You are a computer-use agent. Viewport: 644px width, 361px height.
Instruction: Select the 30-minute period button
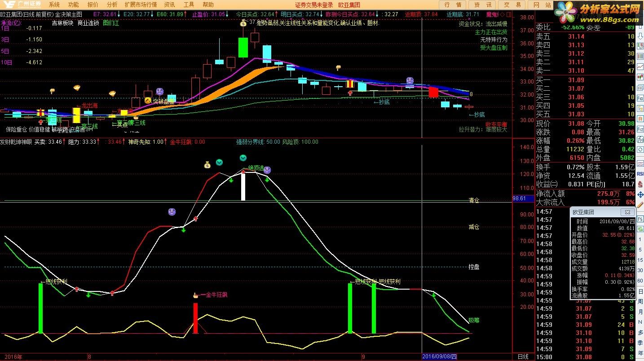640,270
